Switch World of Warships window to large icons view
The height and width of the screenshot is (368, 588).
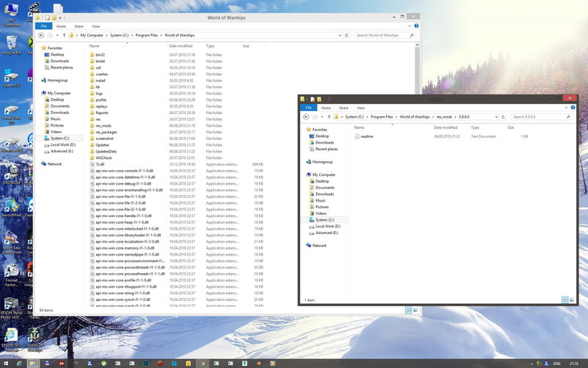415,310
